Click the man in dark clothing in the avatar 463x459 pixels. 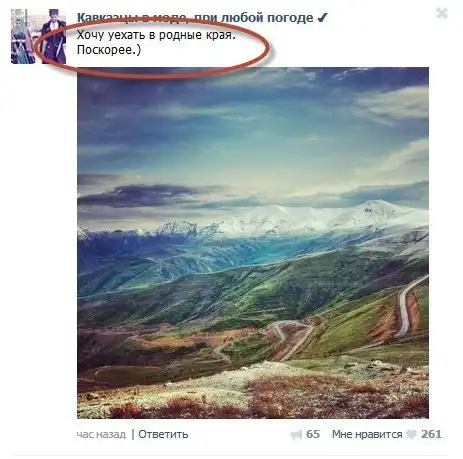53,37
